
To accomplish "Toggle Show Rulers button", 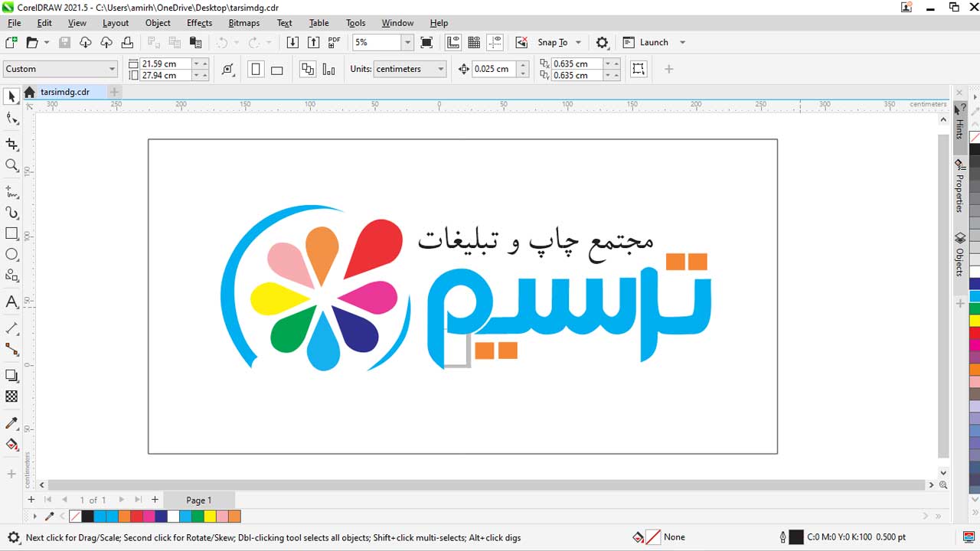I will (x=452, y=43).
